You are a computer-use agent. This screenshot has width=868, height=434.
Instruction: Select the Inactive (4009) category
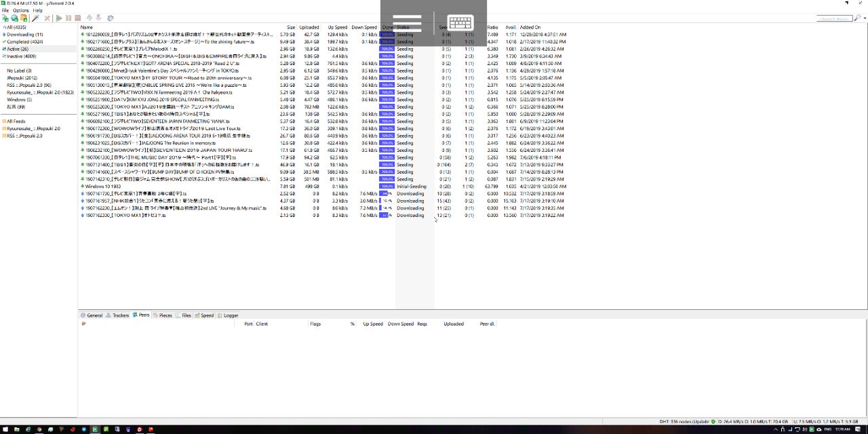[20, 56]
